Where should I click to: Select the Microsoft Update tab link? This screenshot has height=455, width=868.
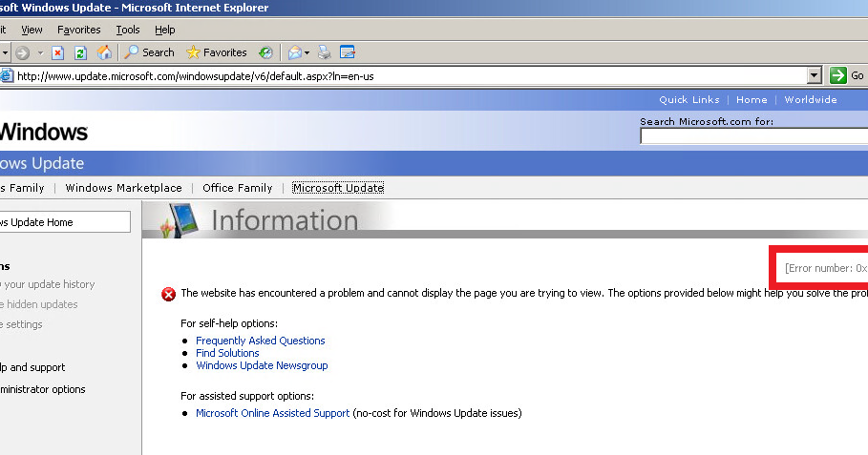[x=338, y=188]
